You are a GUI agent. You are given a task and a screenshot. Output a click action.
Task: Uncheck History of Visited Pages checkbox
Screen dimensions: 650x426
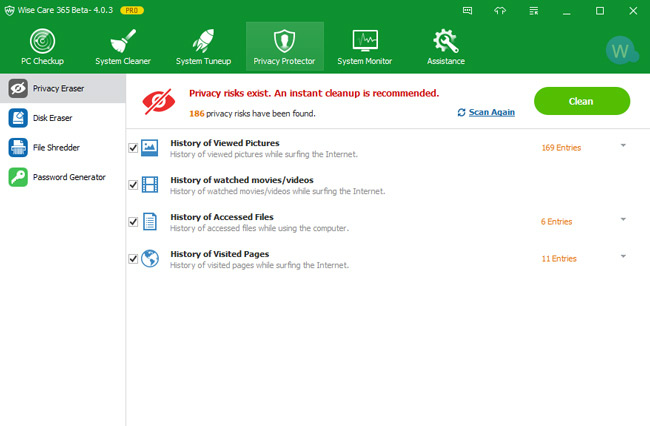pos(133,259)
